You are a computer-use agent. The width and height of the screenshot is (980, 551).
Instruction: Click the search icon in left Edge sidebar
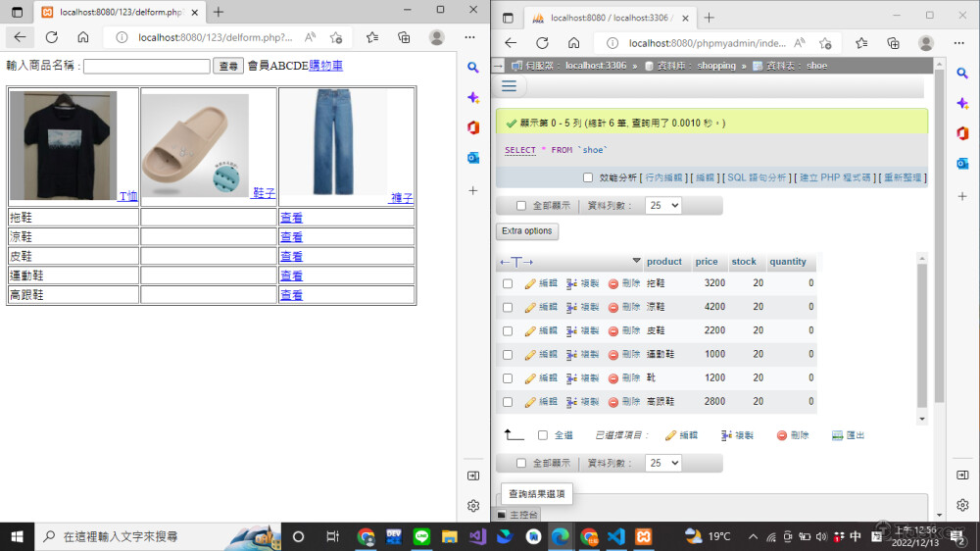pos(473,68)
